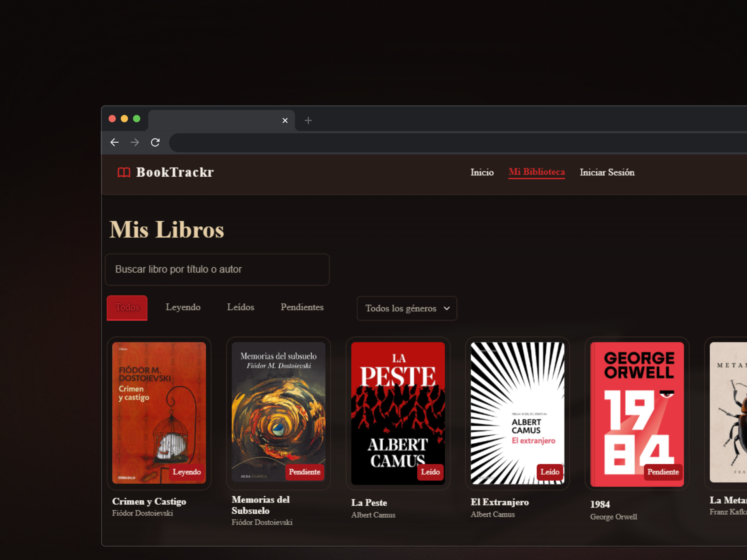Click the BookTrackr book logo icon

[x=124, y=172]
